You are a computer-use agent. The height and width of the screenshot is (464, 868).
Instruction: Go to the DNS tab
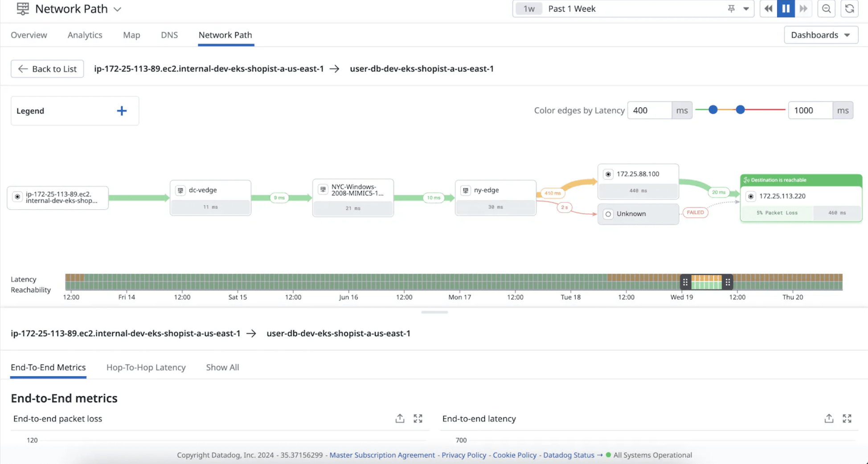[x=169, y=35]
